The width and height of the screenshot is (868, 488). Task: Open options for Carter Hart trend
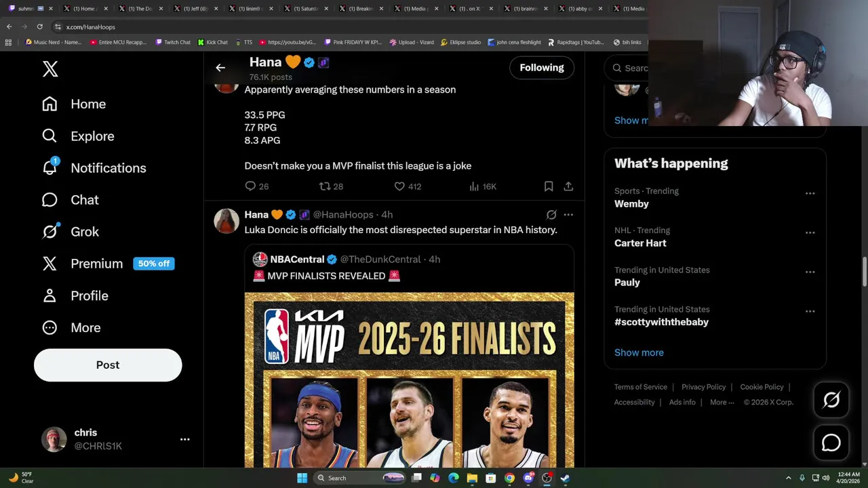point(810,232)
